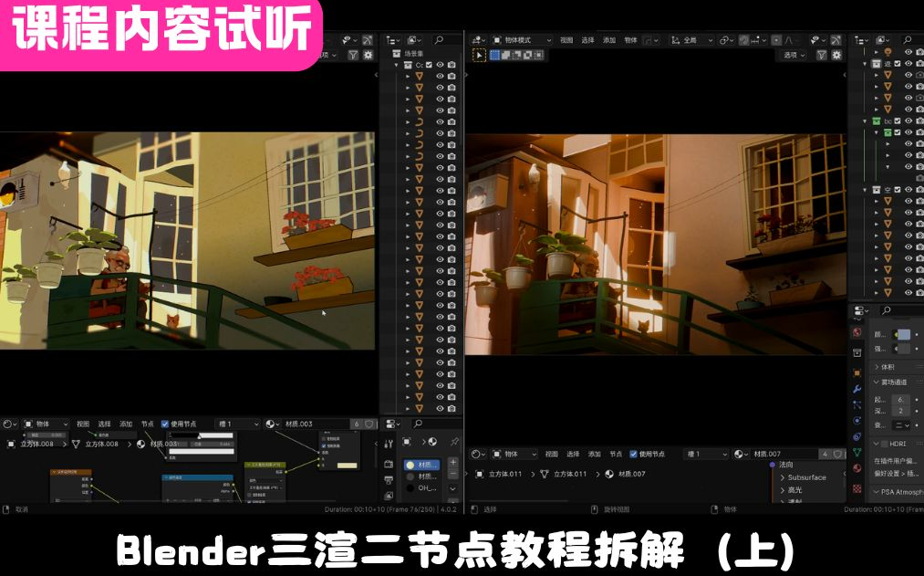924x576 pixels.
Task: Open the world 颜色 blue color swatch
Action: coord(903,334)
